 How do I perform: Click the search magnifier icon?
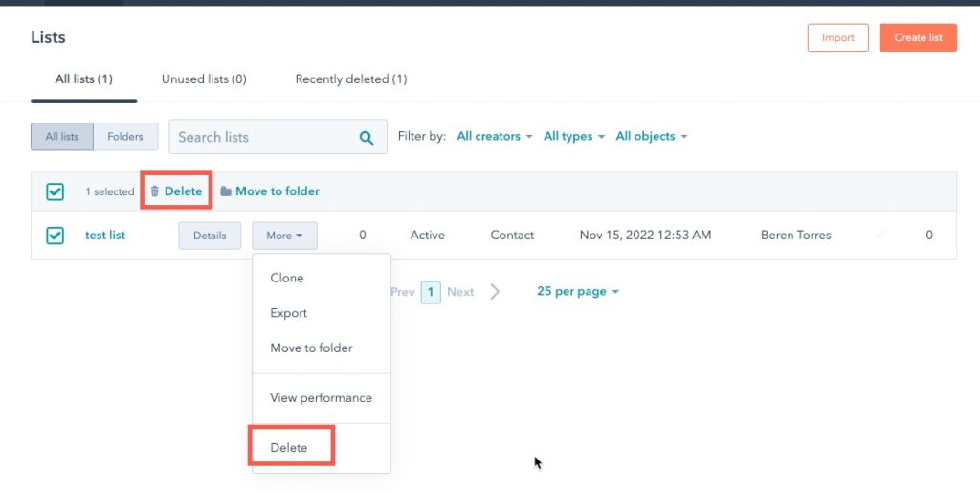367,138
